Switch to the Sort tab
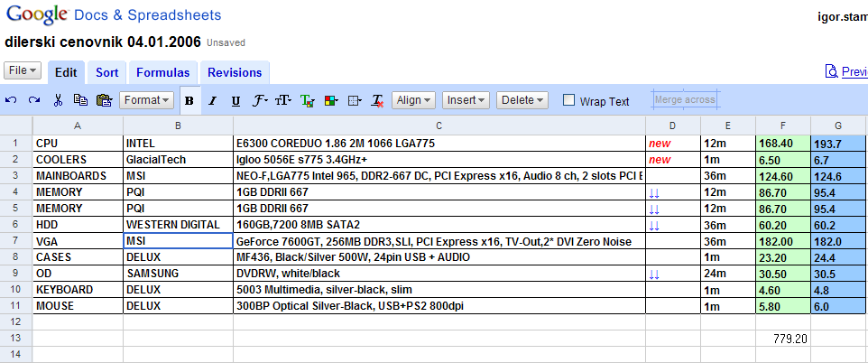The width and height of the screenshot is (868, 363). (106, 72)
